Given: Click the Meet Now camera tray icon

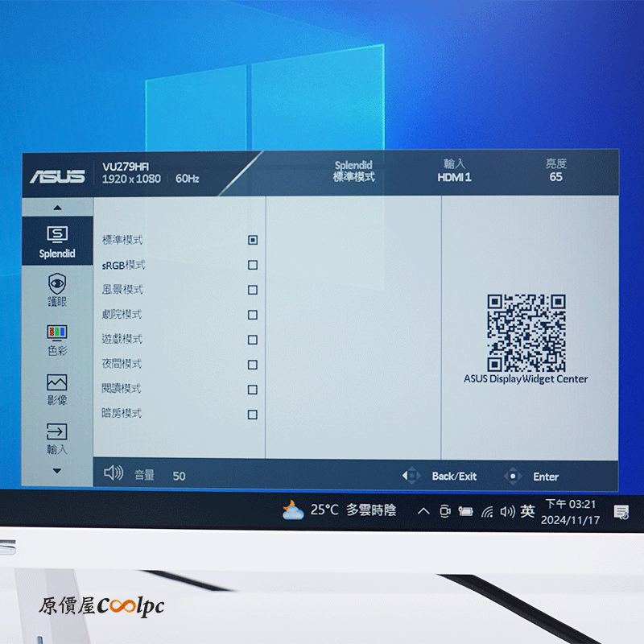Looking at the screenshot, I should coord(445,511).
